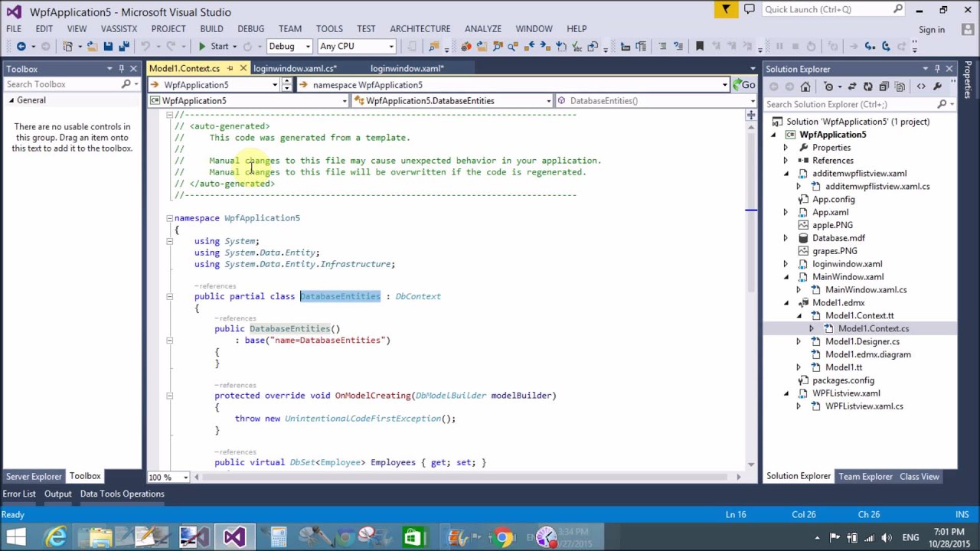Collapse the namespace WpfApplication5 code region
980x551 pixels.
(x=169, y=218)
